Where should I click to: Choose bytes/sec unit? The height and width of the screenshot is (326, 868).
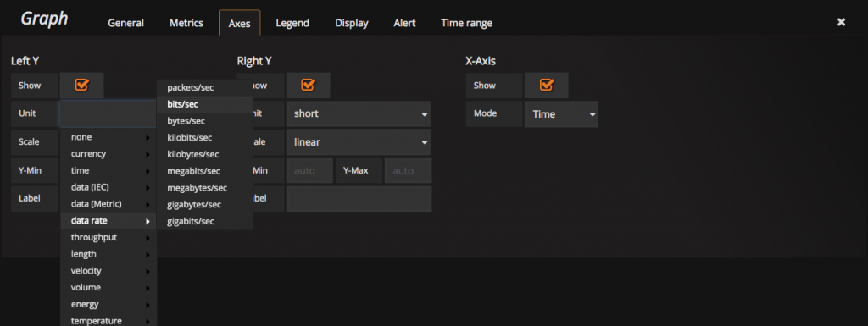pyautogui.click(x=205, y=121)
